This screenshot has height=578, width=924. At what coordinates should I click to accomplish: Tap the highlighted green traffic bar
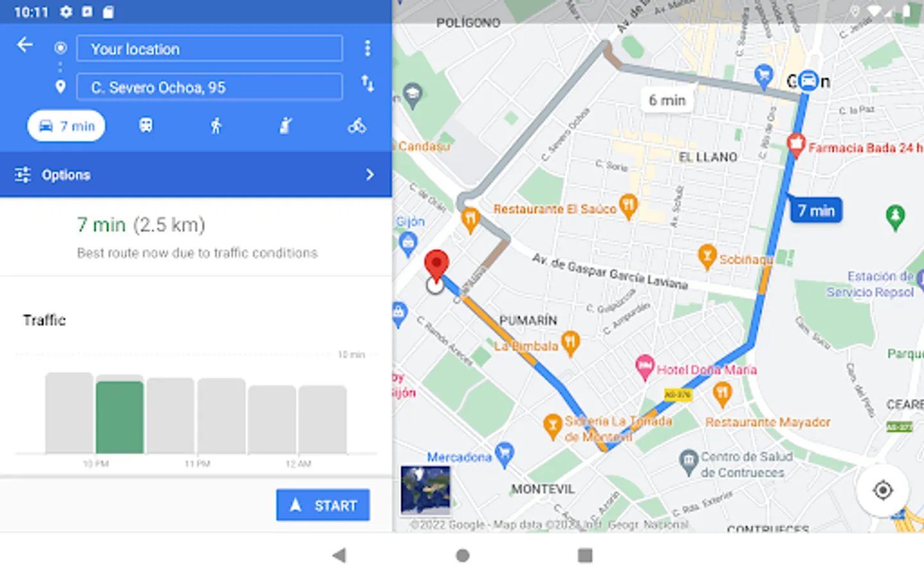point(120,417)
